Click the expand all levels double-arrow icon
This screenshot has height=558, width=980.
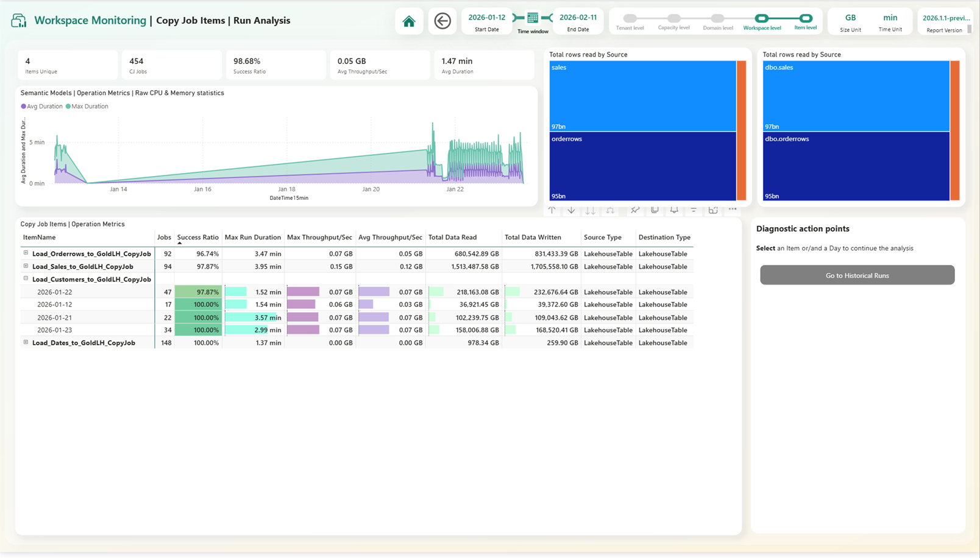tap(591, 210)
